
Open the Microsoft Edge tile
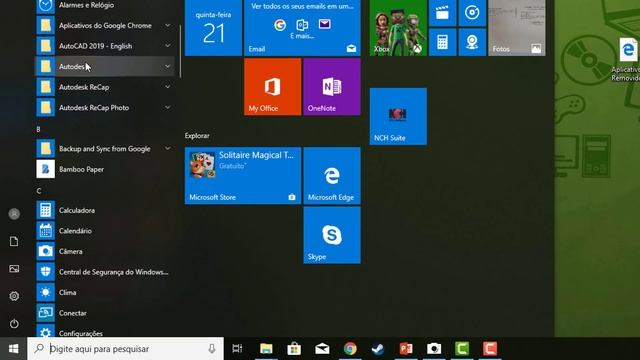coord(332,176)
